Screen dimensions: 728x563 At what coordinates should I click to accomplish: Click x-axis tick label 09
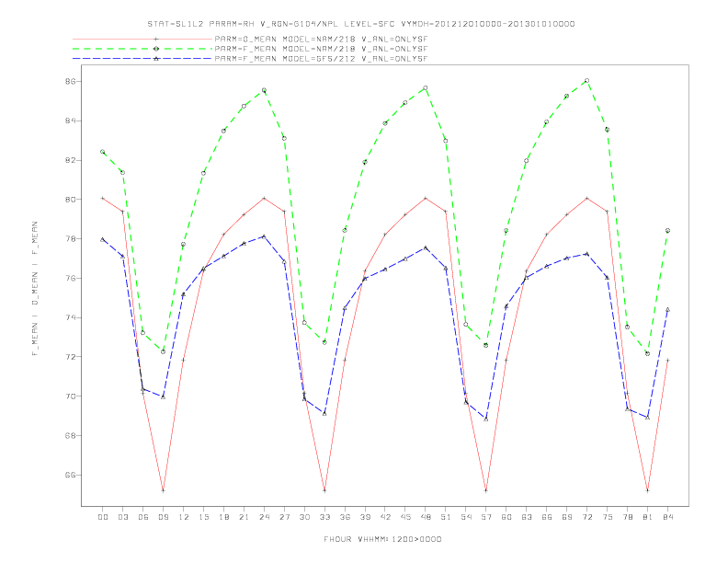[x=163, y=517]
